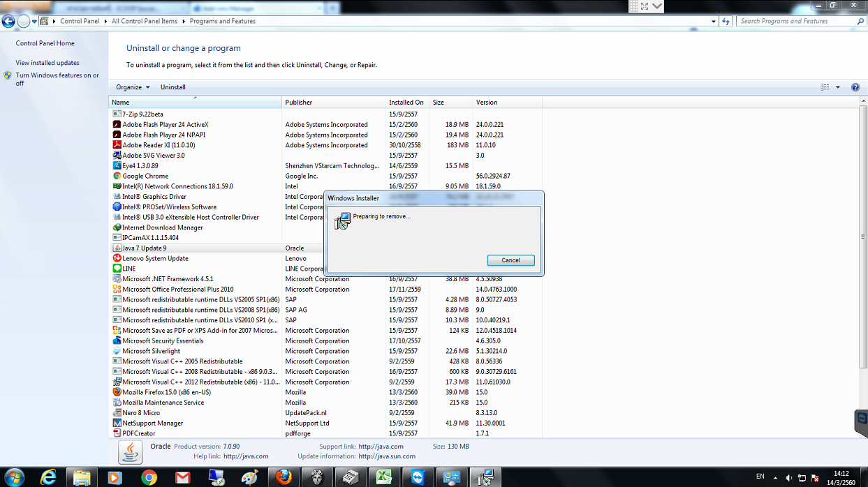Sort the list by the Name column

(x=196, y=102)
